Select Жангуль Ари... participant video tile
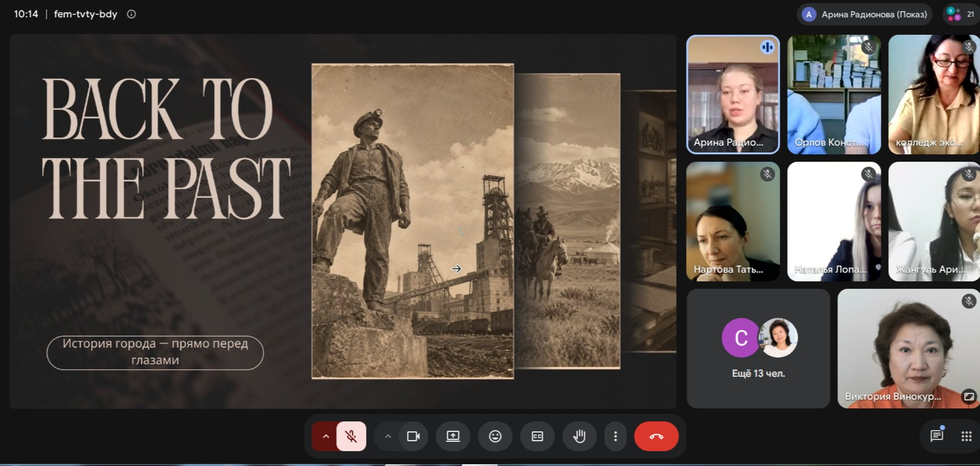 click(x=934, y=221)
